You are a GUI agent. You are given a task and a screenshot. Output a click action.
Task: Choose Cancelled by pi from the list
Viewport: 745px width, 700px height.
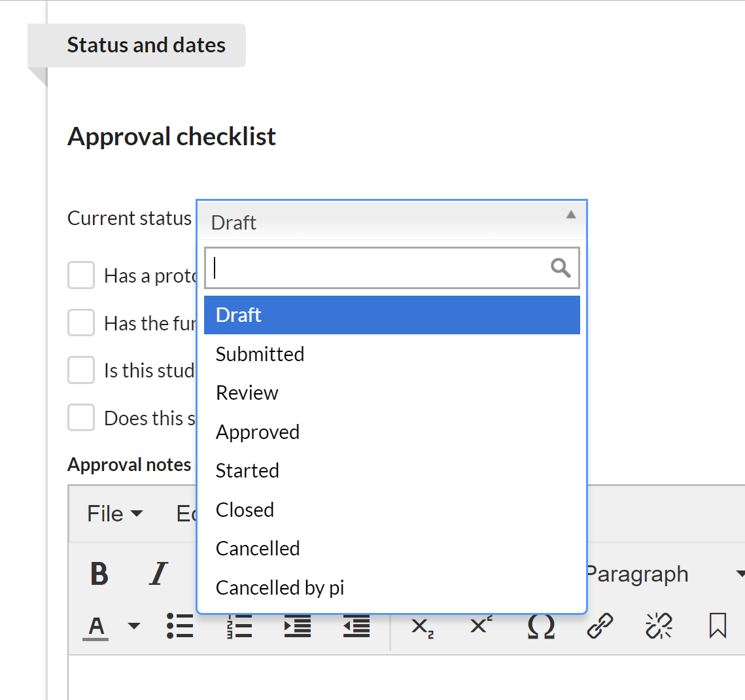280,587
